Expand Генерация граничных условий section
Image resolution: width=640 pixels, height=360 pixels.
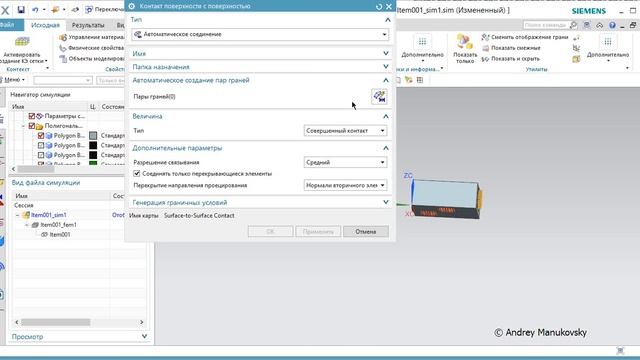click(x=386, y=202)
